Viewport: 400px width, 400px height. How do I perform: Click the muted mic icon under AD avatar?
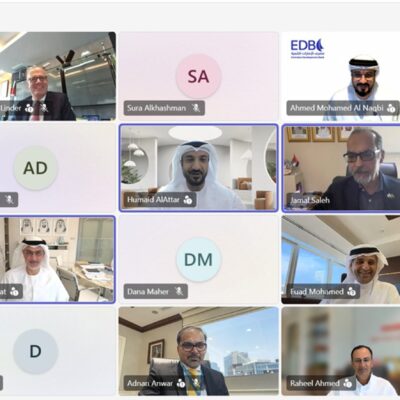9,200
